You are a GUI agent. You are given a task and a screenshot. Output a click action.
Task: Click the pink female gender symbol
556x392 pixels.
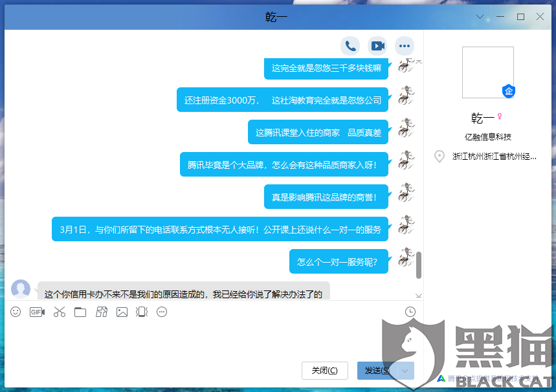pyautogui.click(x=500, y=116)
